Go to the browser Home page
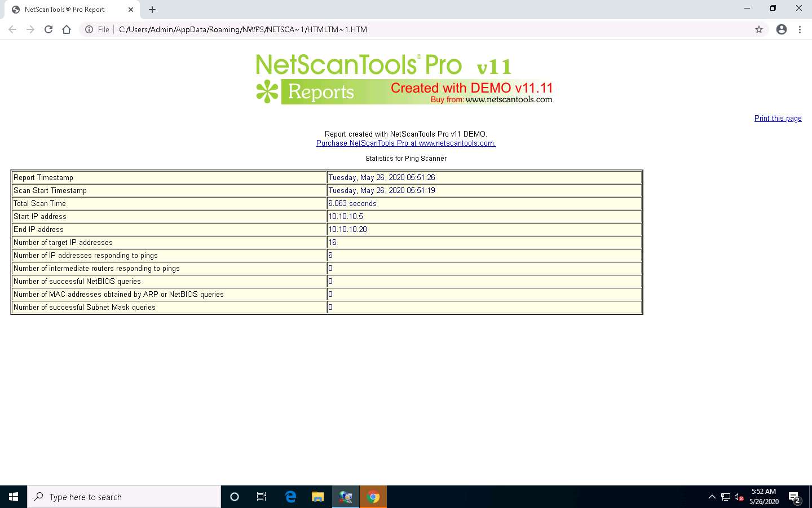Image resolution: width=812 pixels, height=508 pixels. pyautogui.click(x=67, y=29)
